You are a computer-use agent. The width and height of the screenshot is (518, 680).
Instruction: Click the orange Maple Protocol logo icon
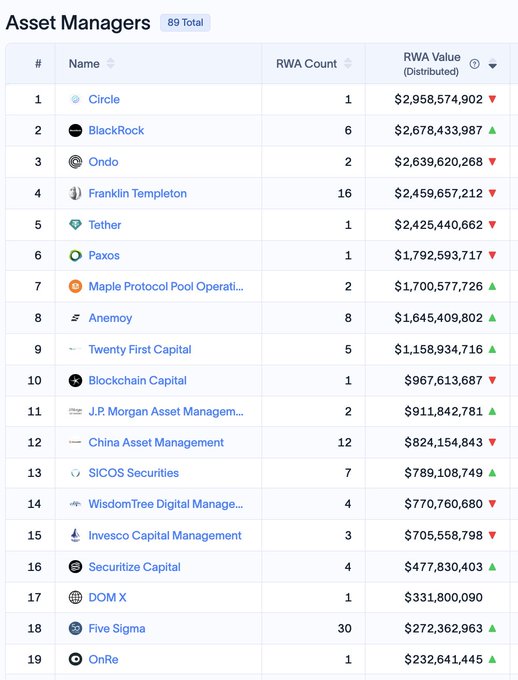[75, 286]
